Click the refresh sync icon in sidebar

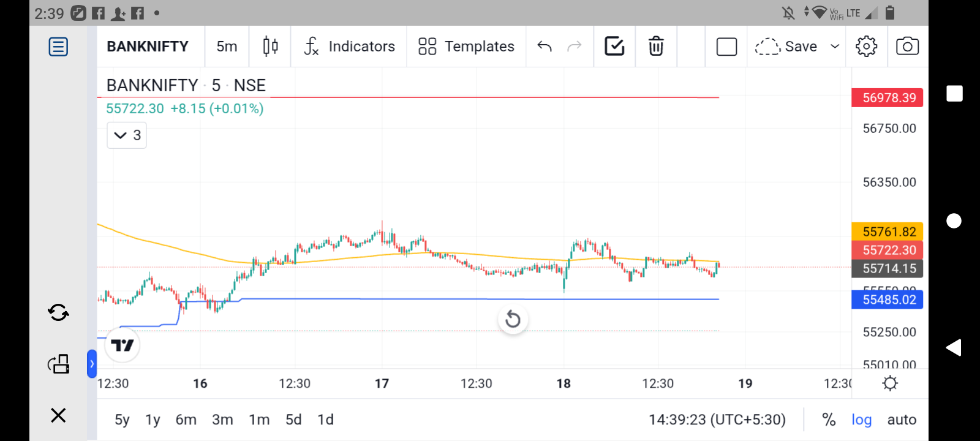pyautogui.click(x=58, y=313)
